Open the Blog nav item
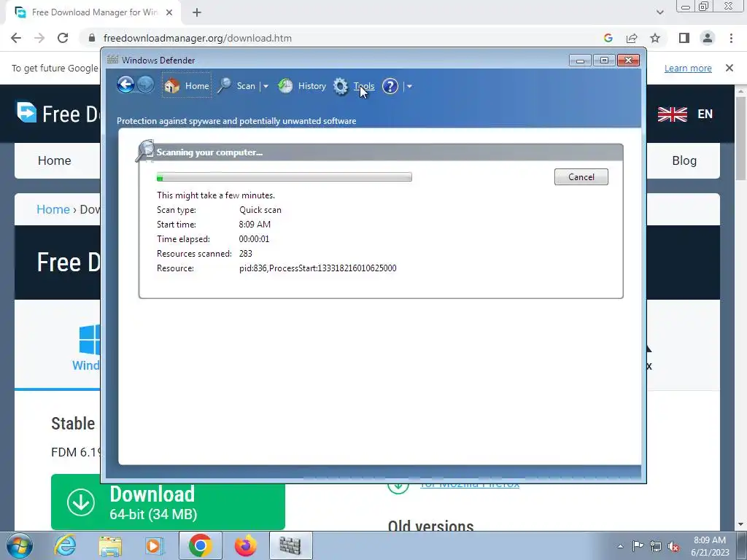The height and width of the screenshot is (560, 747). pyautogui.click(x=684, y=160)
